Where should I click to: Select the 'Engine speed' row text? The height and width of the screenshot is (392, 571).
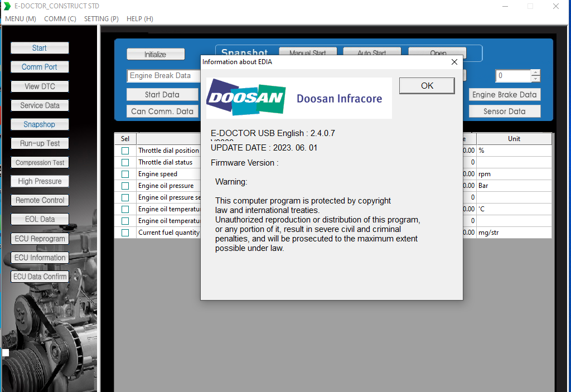coord(158,174)
